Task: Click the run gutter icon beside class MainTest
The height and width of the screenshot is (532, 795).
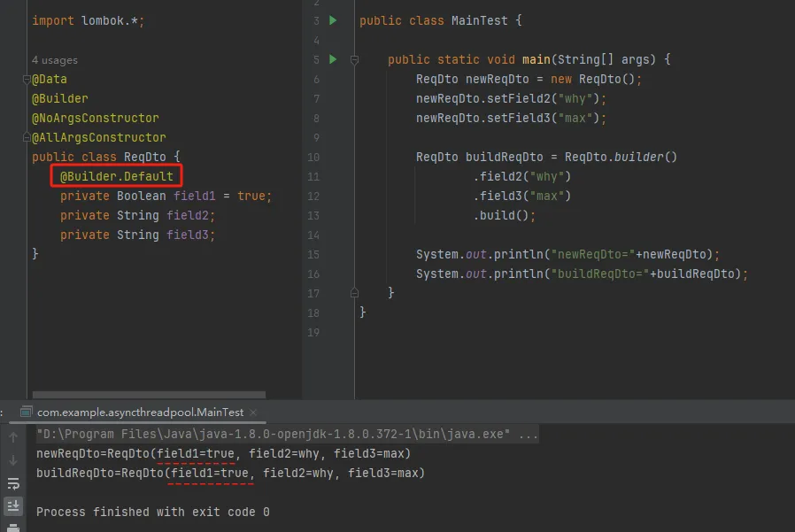Action: (x=333, y=20)
